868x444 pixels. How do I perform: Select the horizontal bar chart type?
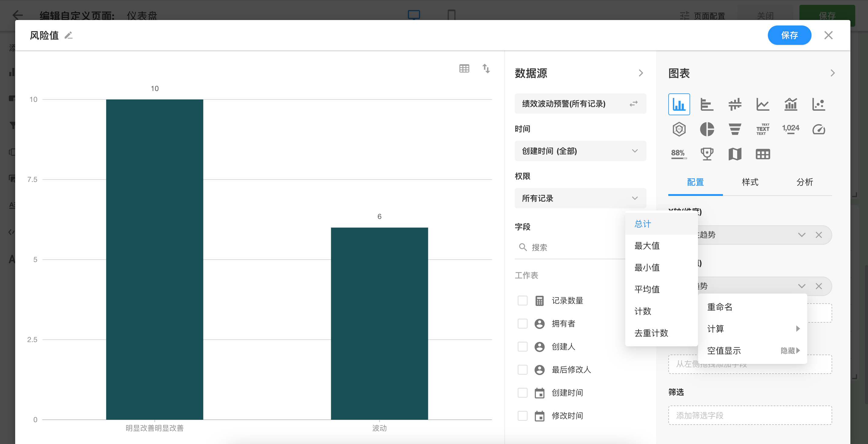click(707, 104)
